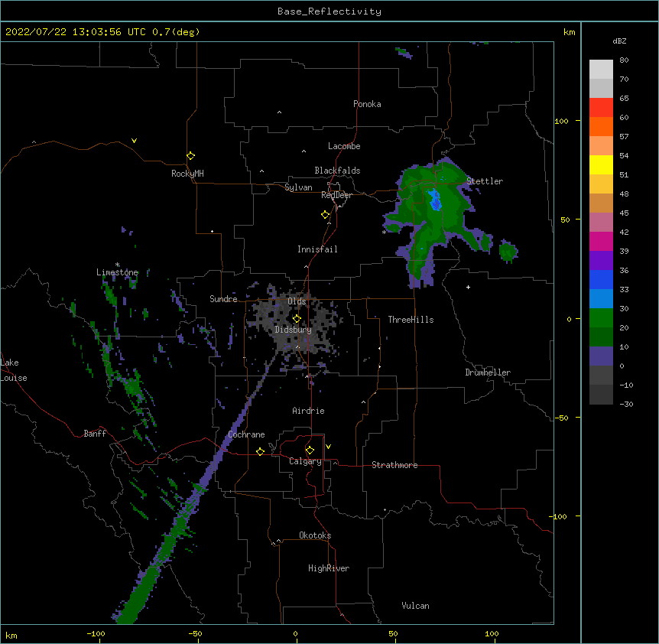Click the 100 tick label on the right axis

tap(561, 121)
